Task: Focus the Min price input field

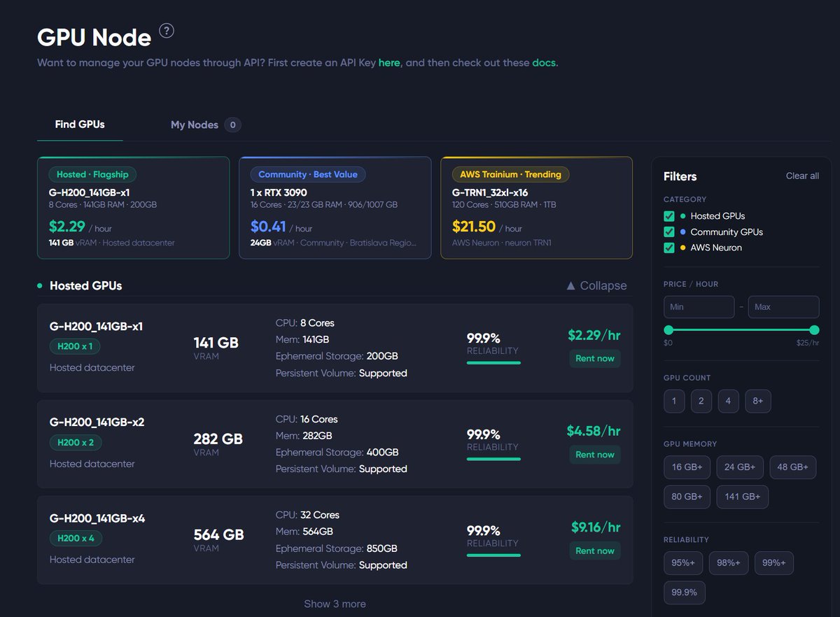Action: click(x=699, y=307)
